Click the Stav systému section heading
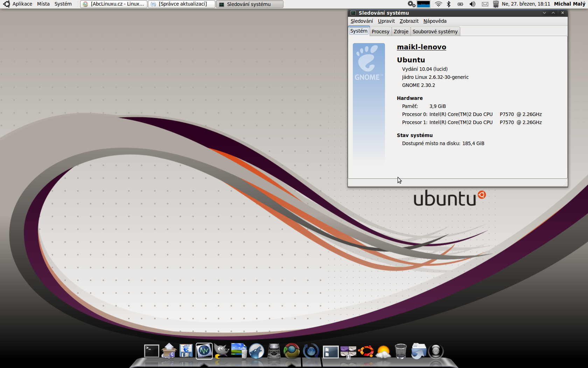 (415, 135)
